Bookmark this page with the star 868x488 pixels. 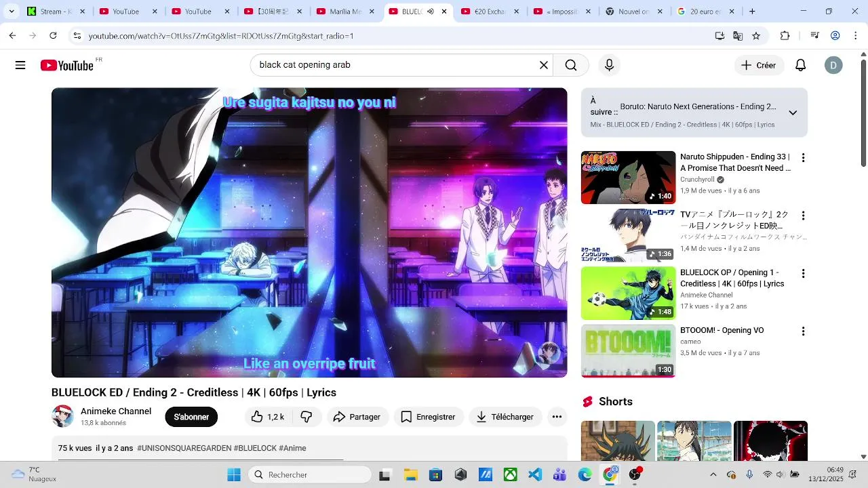(756, 36)
